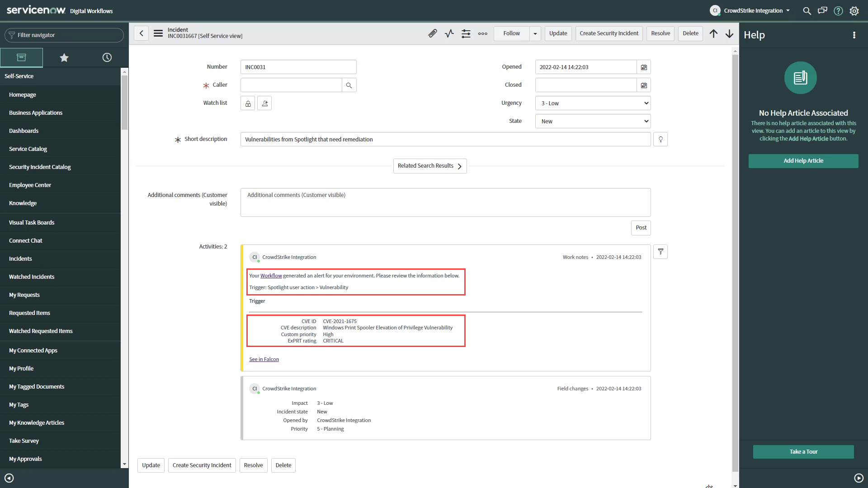The height and width of the screenshot is (488, 868).
Task: Click the Additional comments text area
Action: tap(445, 202)
